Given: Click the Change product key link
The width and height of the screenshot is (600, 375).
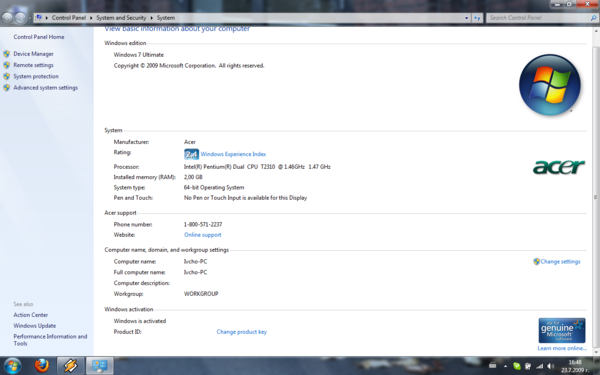Looking at the screenshot, I should 241,332.
